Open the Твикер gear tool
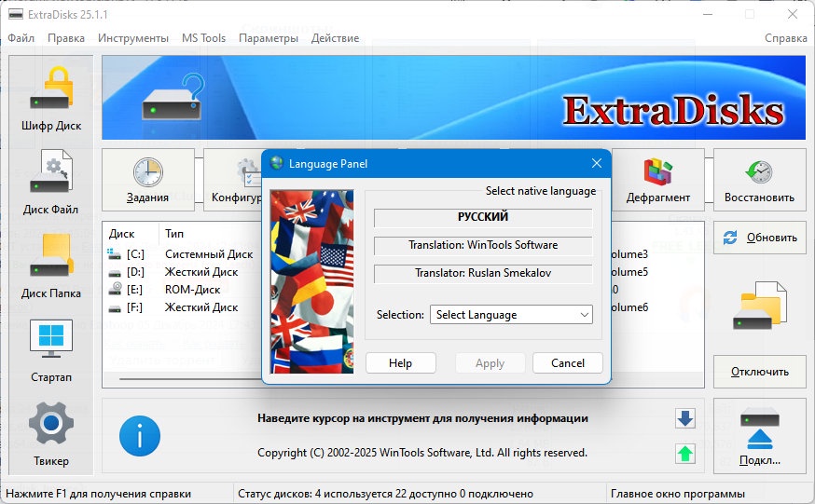815x504 pixels. [x=51, y=434]
